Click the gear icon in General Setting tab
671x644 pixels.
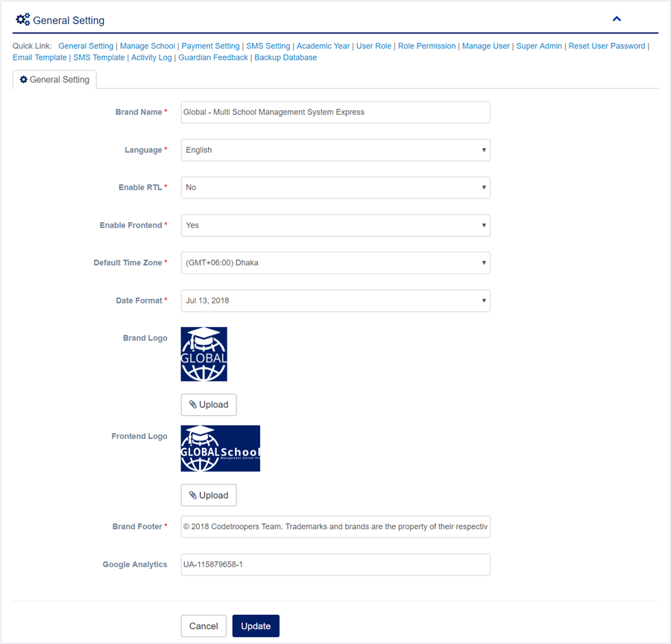[x=24, y=80]
